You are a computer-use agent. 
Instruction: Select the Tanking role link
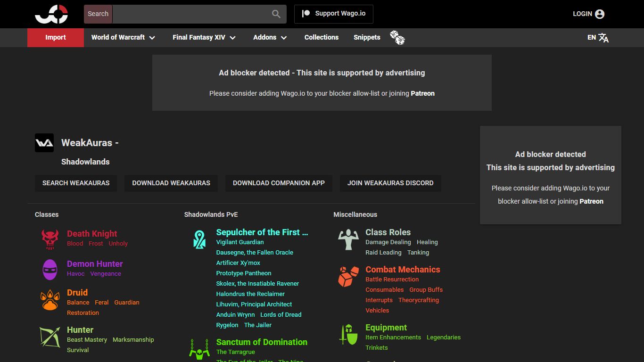pyautogui.click(x=418, y=253)
